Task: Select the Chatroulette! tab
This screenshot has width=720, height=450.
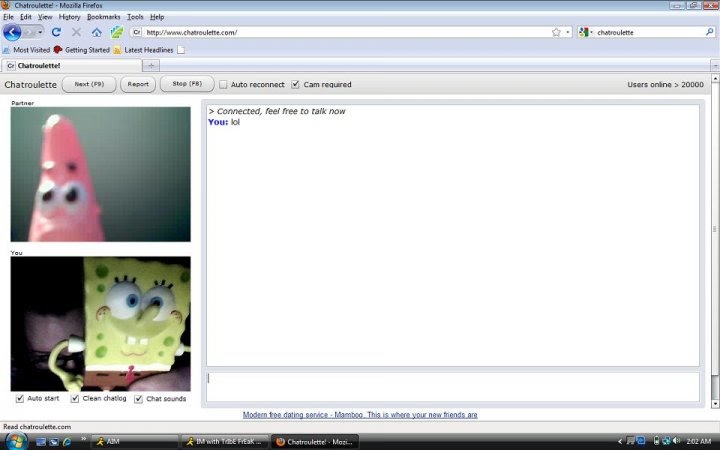Action: 71,66
